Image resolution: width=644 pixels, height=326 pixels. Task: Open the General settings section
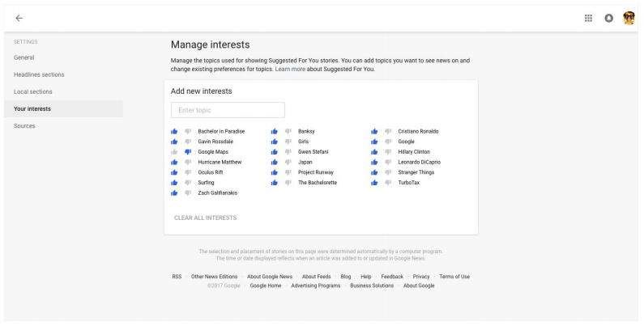[24, 57]
